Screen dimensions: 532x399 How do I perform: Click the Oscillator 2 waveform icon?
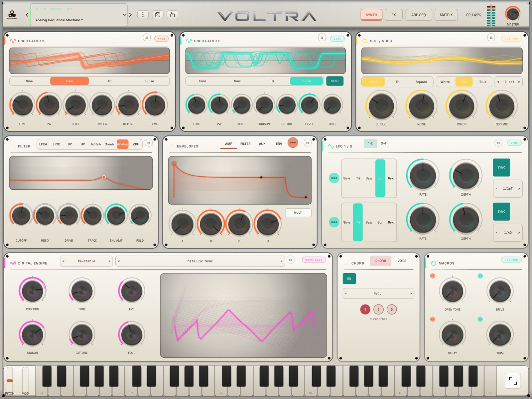point(189,41)
